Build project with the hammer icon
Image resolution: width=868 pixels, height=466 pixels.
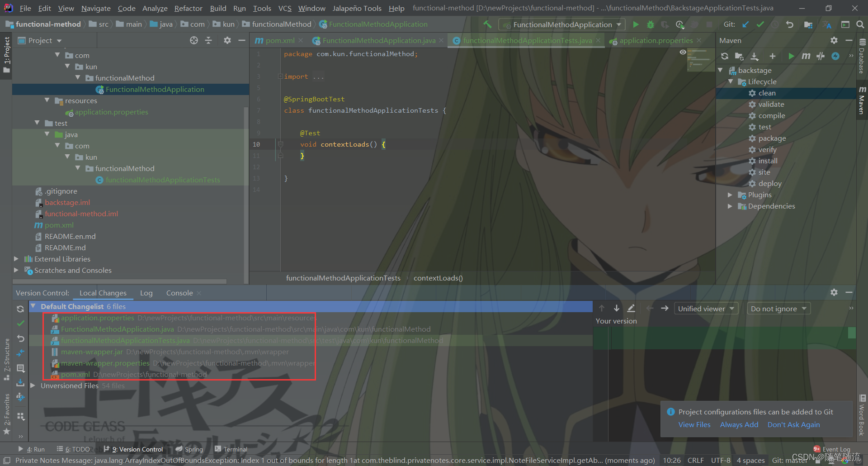pyautogui.click(x=487, y=24)
